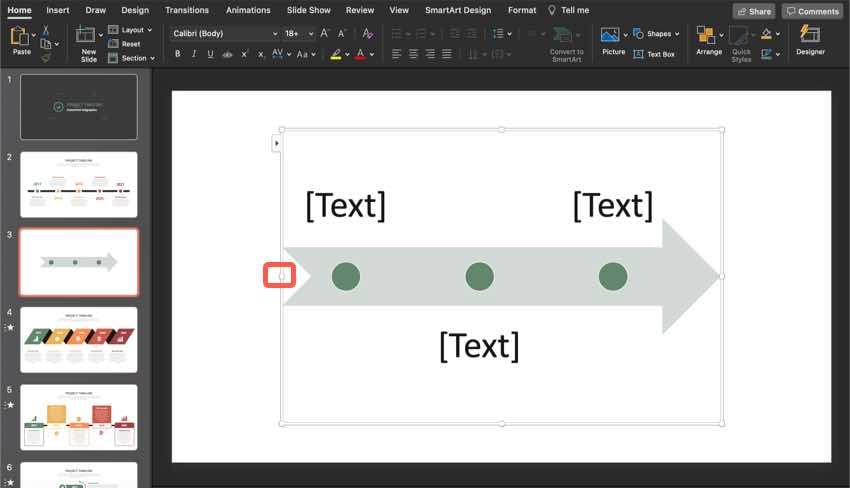
Task: Toggle Underline formatting
Action: coord(210,54)
